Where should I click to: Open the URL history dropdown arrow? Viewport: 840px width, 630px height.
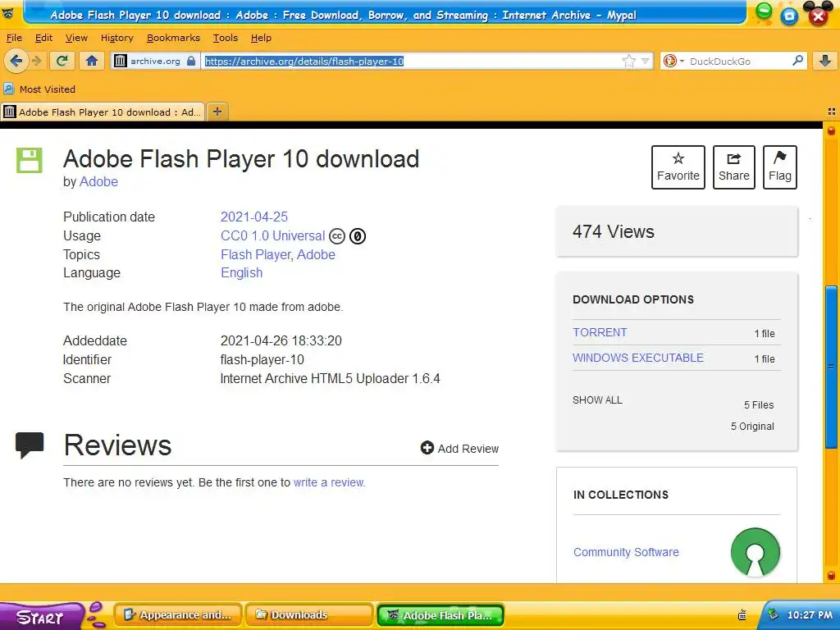coord(645,61)
